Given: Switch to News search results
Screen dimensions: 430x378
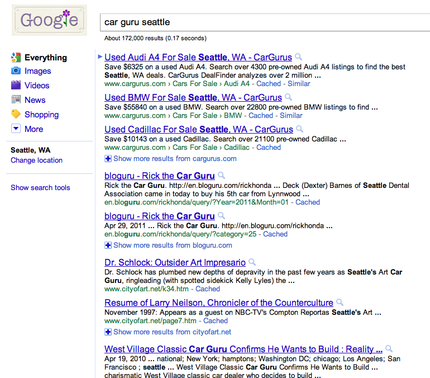Looking at the screenshot, I should click(x=35, y=100).
